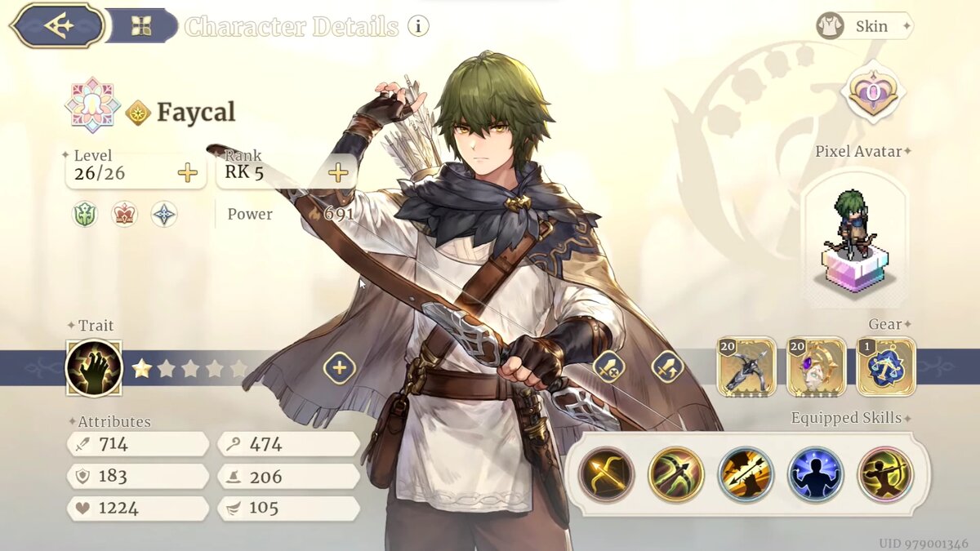Open Character Details info icon
Viewport: 980px width, 551px height.
click(418, 26)
